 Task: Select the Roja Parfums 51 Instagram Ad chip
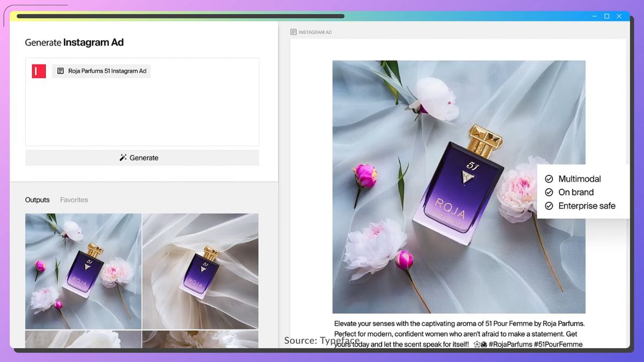point(101,71)
